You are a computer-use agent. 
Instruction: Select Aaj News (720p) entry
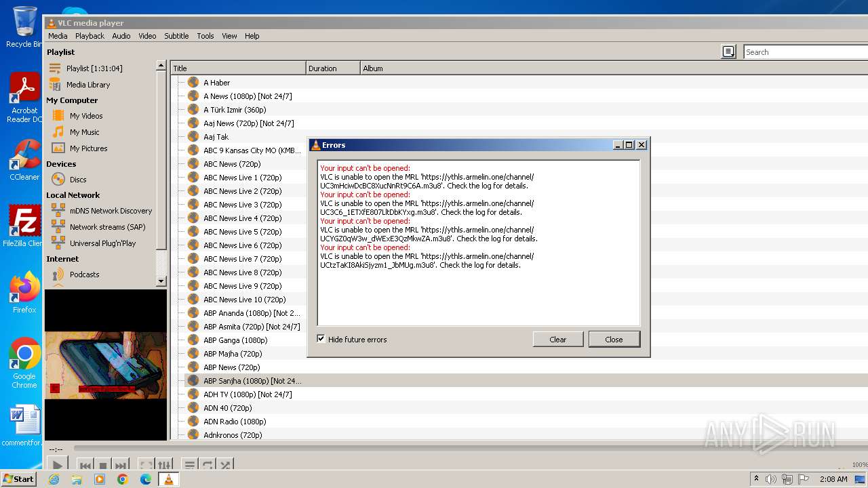point(248,123)
